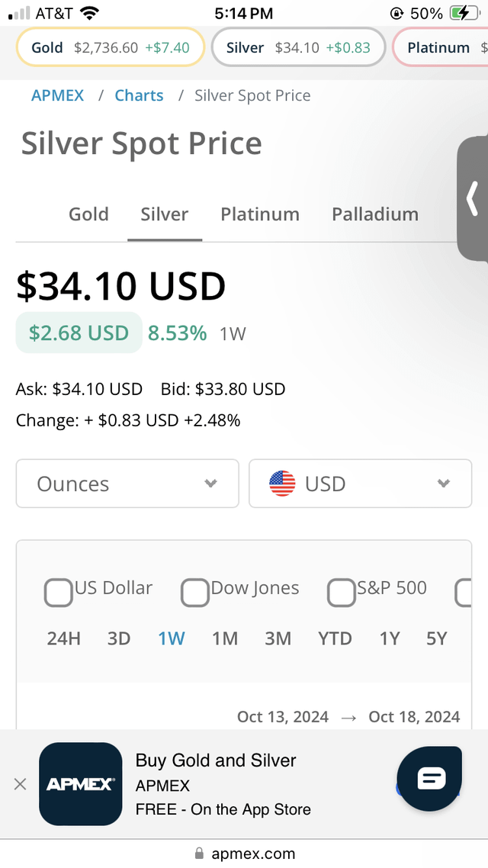The width and height of the screenshot is (488, 868).
Task: Tap the APMEX app logo thumbnail
Action: click(x=81, y=784)
